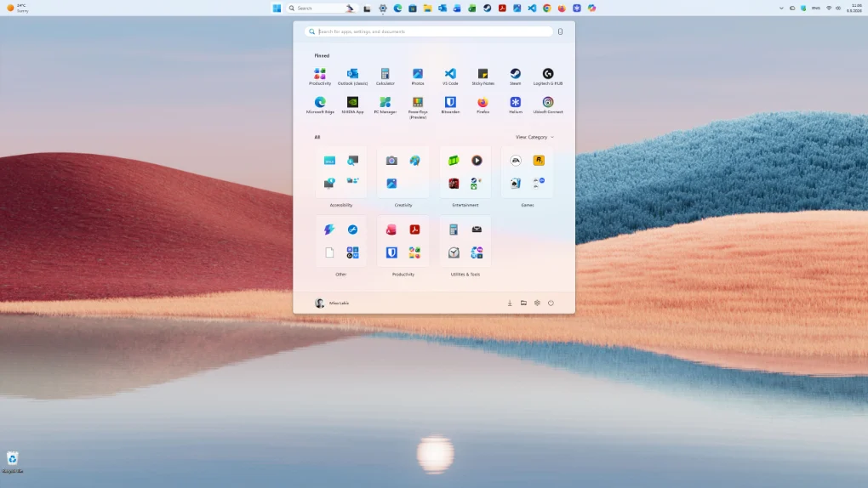The width and height of the screenshot is (868, 488).
Task: Expand the Productivity pinned folder
Action: 320,77
